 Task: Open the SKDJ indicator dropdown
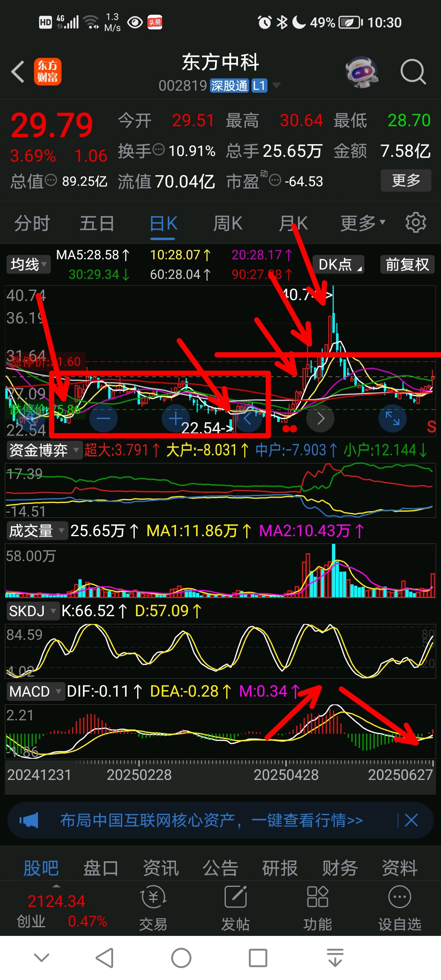tap(33, 611)
